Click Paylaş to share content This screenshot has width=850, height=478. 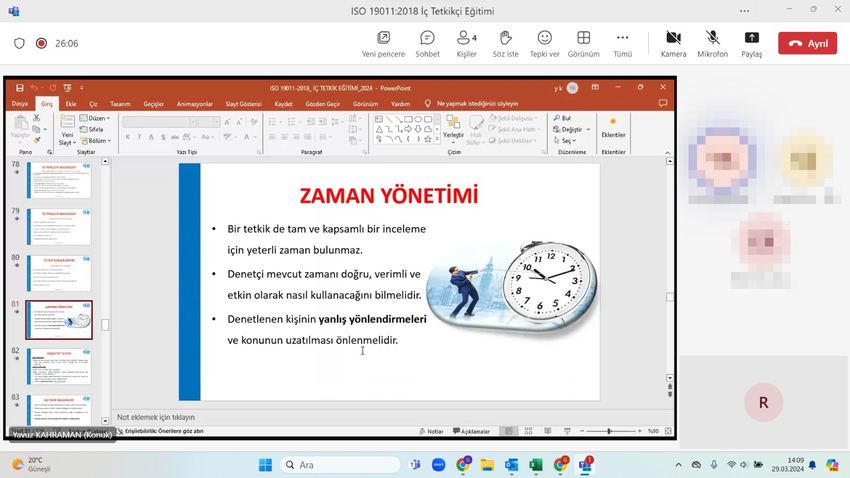[x=751, y=44]
